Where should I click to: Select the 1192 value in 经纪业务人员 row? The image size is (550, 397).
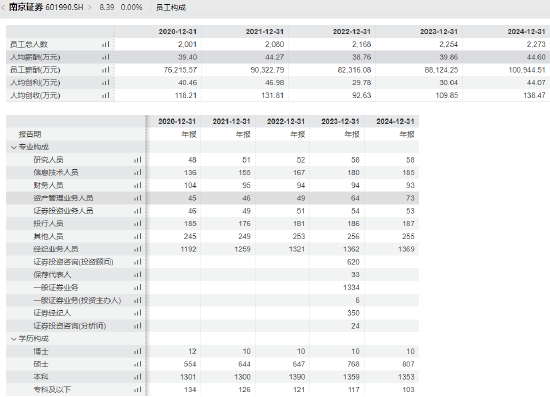[188, 249]
